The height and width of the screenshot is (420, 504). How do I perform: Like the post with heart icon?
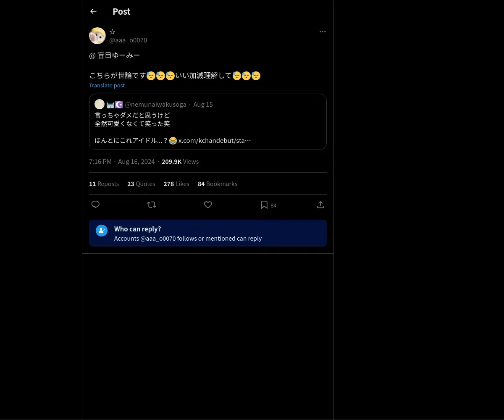[208, 205]
